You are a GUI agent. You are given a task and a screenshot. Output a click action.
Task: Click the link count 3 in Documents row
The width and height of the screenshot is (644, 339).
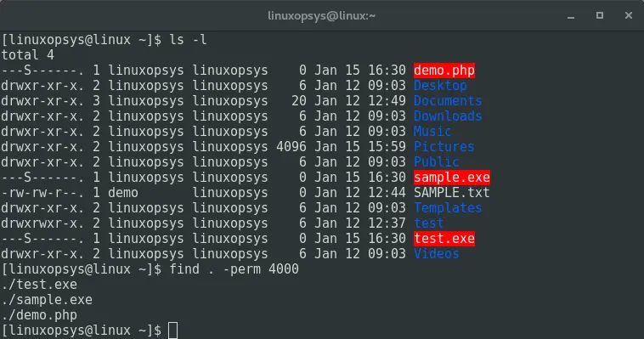point(96,100)
